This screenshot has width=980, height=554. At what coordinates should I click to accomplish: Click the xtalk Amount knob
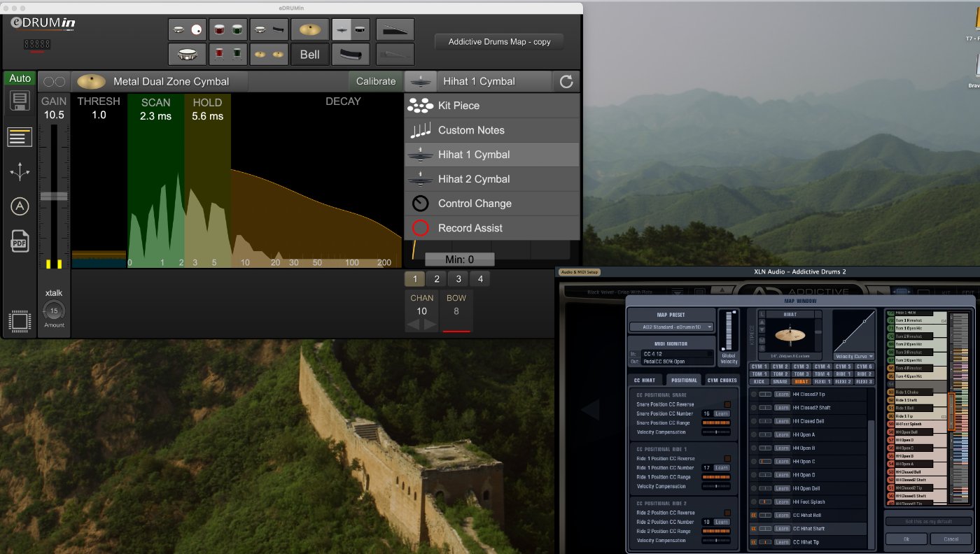coord(54,311)
